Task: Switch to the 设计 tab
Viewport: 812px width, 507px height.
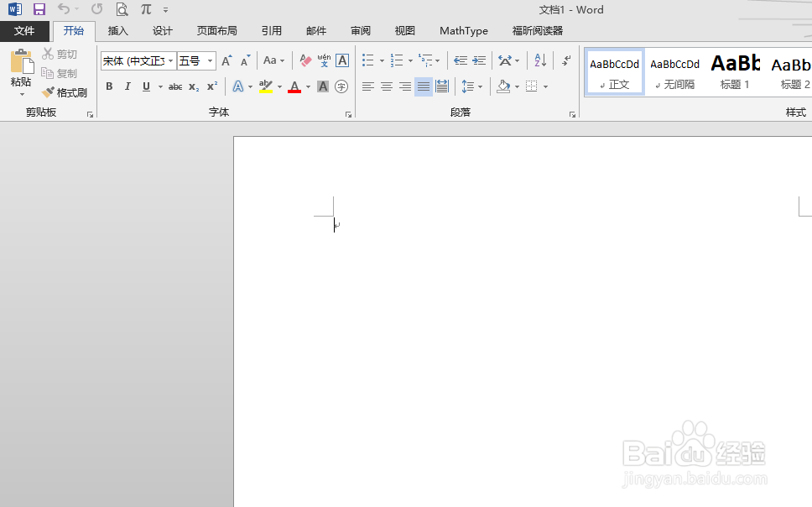Action: (x=163, y=31)
